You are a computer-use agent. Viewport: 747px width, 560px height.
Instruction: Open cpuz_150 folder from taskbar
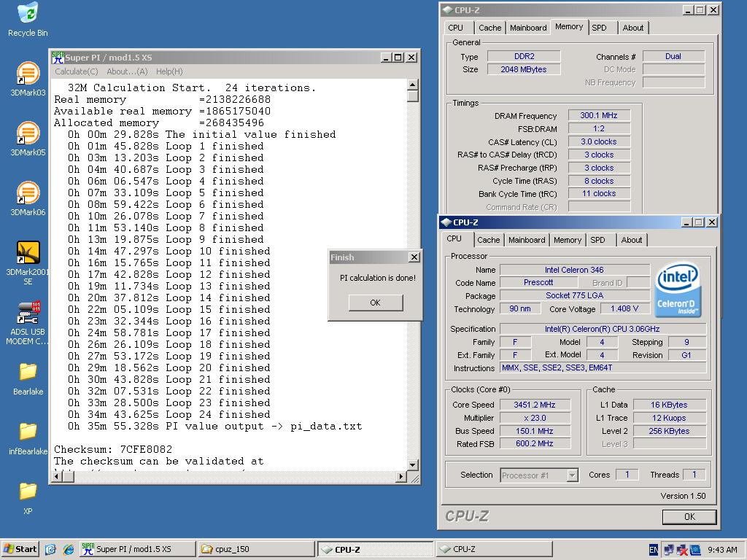tap(256, 549)
